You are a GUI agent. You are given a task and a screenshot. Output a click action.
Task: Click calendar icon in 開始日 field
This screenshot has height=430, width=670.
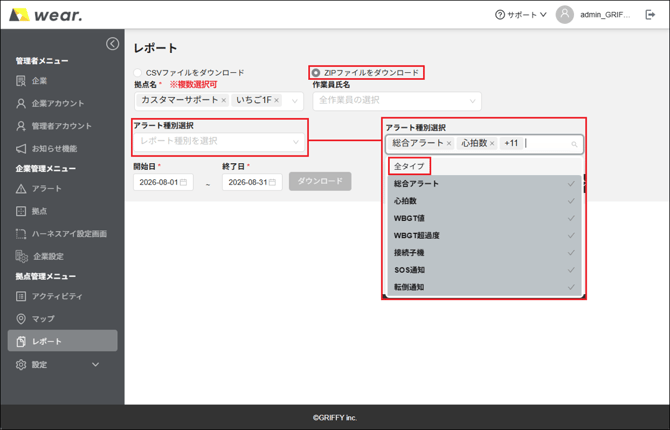click(x=183, y=183)
